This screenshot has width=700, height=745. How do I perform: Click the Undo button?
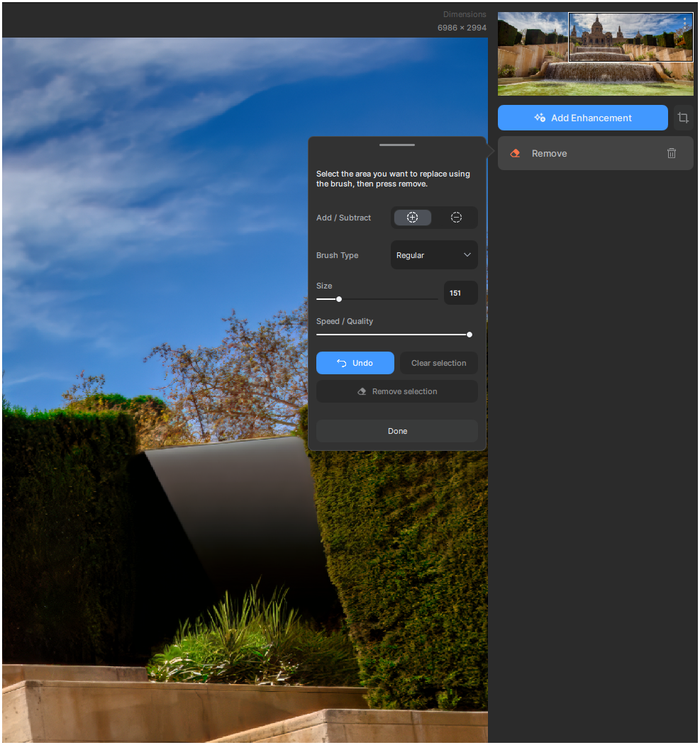point(355,363)
